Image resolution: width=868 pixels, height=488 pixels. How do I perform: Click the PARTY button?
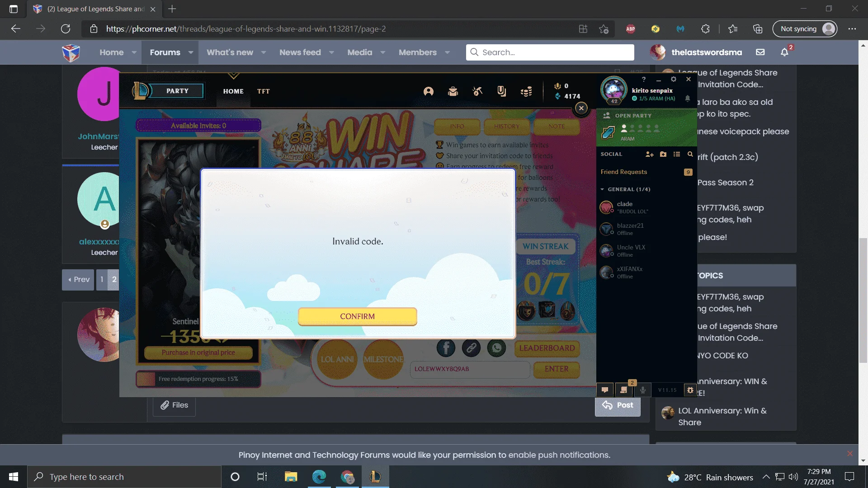point(177,91)
